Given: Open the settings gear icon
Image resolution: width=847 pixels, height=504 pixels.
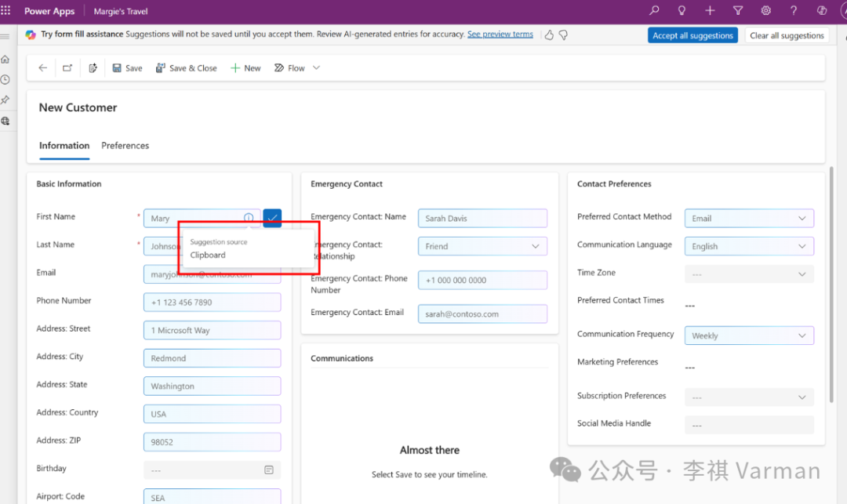Looking at the screenshot, I should (766, 11).
